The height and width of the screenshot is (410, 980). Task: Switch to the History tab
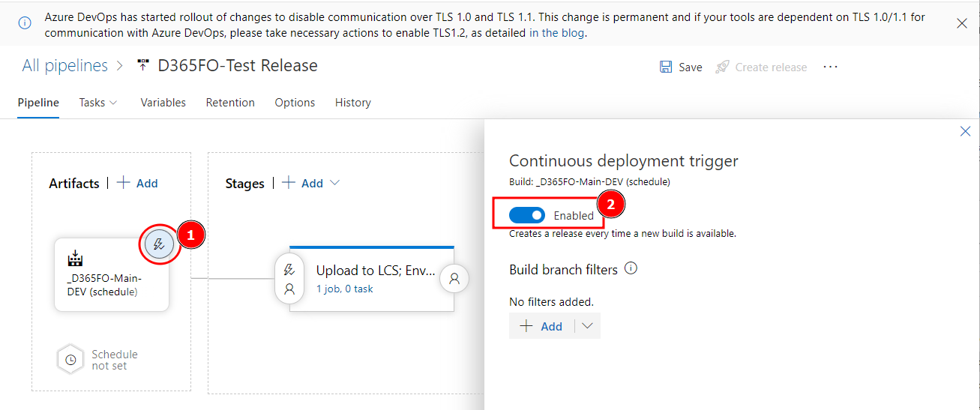click(353, 103)
